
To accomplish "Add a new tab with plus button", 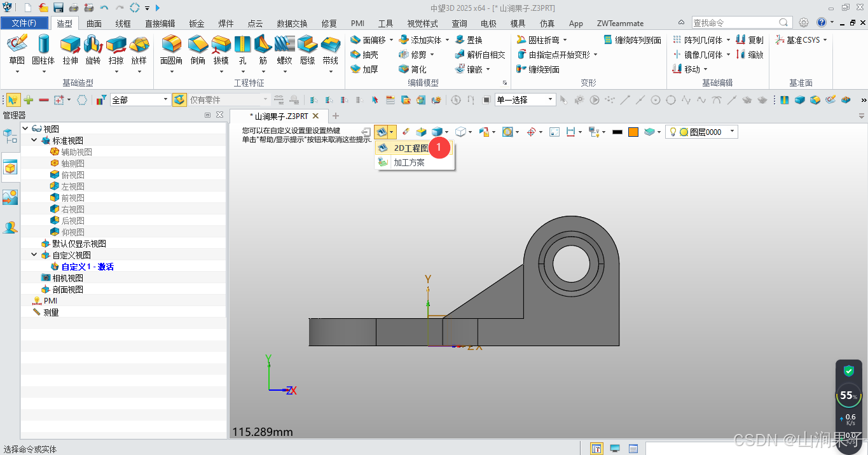I will coord(336,116).
